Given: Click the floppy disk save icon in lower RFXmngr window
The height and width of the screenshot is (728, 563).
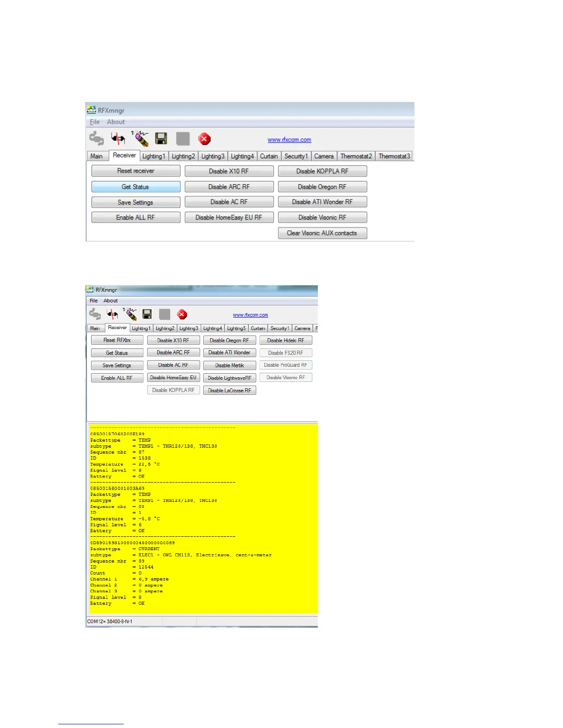Looking at the screenshot, I should click(x=147, y=314).
